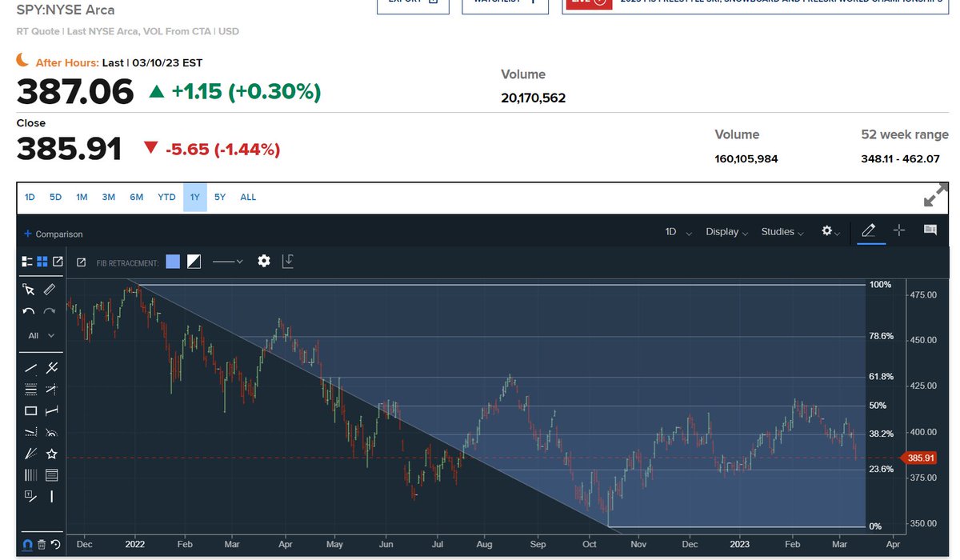960x560 pixels.
Task: Undo the last drawing action
Action: pyautogui.click(x=29, y=311)
